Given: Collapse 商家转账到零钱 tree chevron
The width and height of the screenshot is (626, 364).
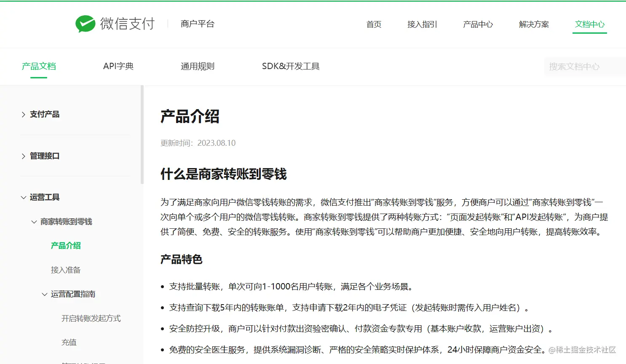Looking at the screenshot, I should tap(34, 222).
